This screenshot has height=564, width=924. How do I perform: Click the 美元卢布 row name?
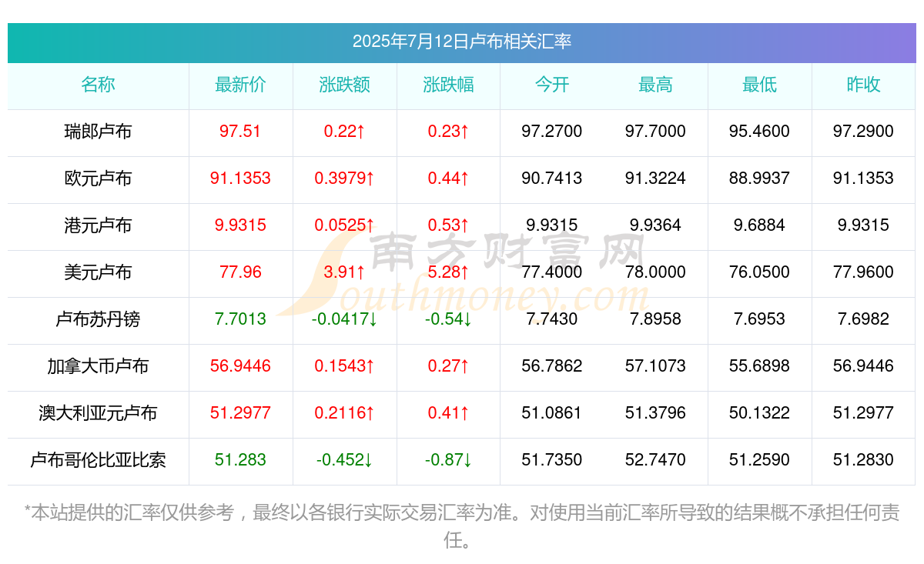click(98, 272)
